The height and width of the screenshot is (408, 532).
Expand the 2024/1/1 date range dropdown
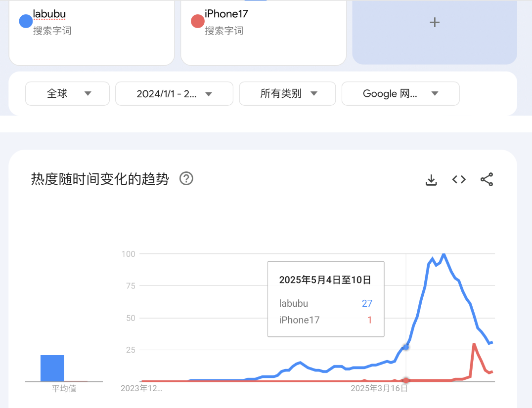(x=174, y=94)
